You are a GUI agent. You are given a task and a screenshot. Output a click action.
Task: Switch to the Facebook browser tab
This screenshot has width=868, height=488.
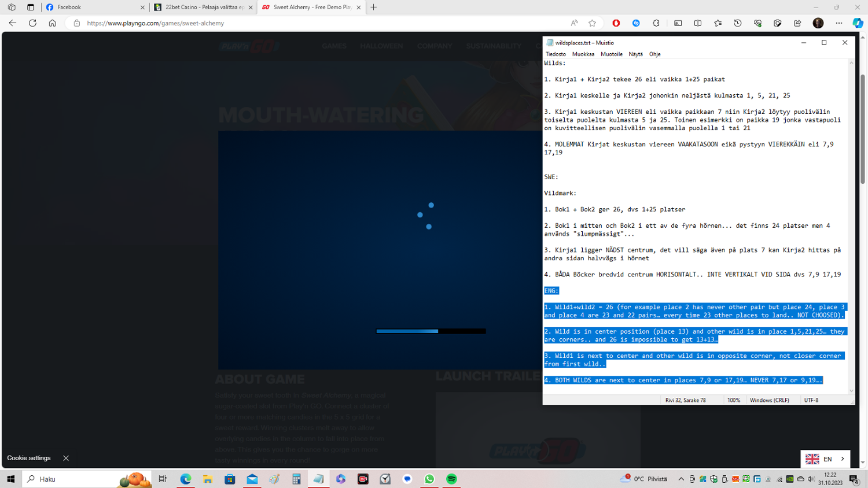pos(93,8)
